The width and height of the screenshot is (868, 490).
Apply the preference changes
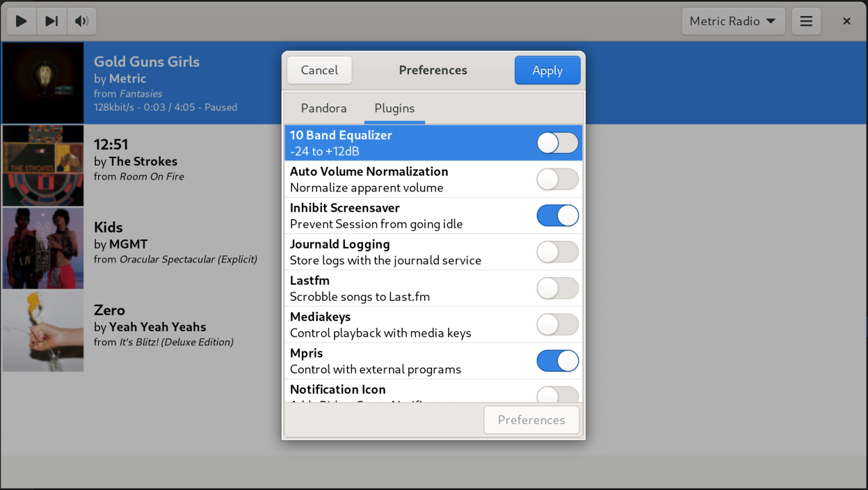pyautogui.click(x=547, y=70)
